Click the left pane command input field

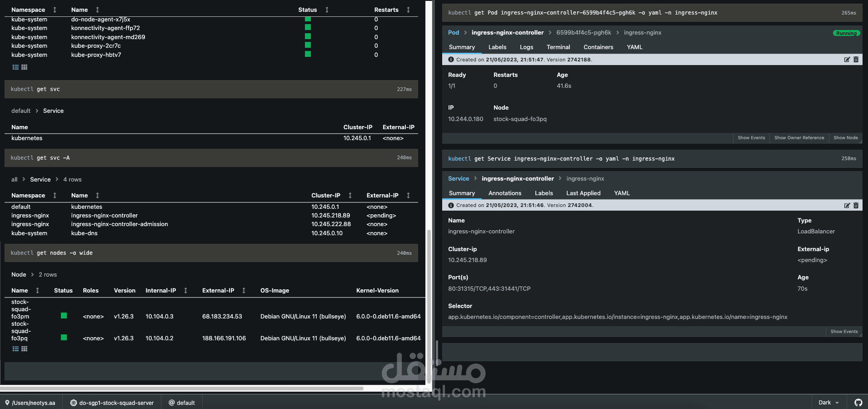click(211, 371)
